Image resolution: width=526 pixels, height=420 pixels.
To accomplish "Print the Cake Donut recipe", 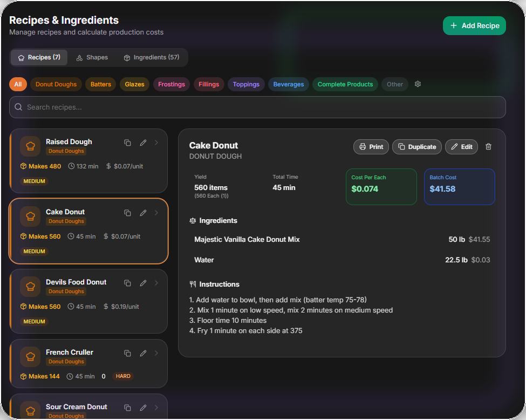I will 371,146.
